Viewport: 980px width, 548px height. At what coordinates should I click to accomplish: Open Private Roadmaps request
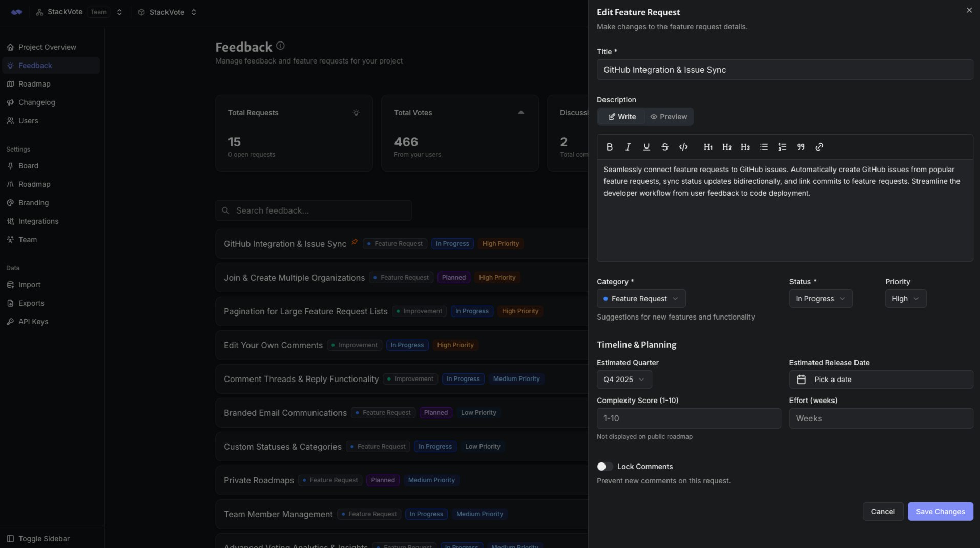tap(259, 480)
